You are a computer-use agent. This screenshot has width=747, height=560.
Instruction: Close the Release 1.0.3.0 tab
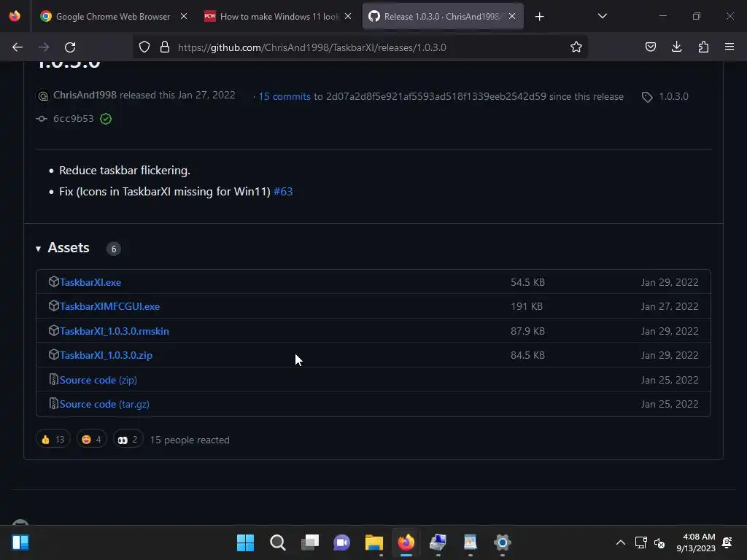[x=512, y=17]
